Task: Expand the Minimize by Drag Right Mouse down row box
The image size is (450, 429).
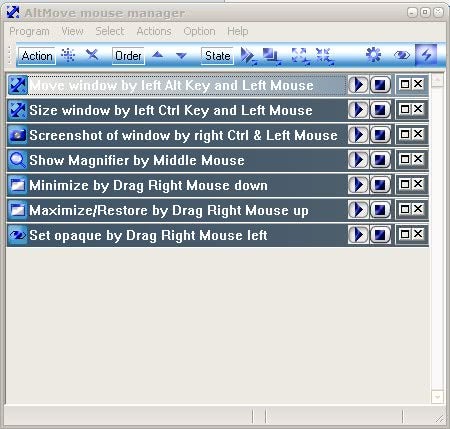Action: 405,184
